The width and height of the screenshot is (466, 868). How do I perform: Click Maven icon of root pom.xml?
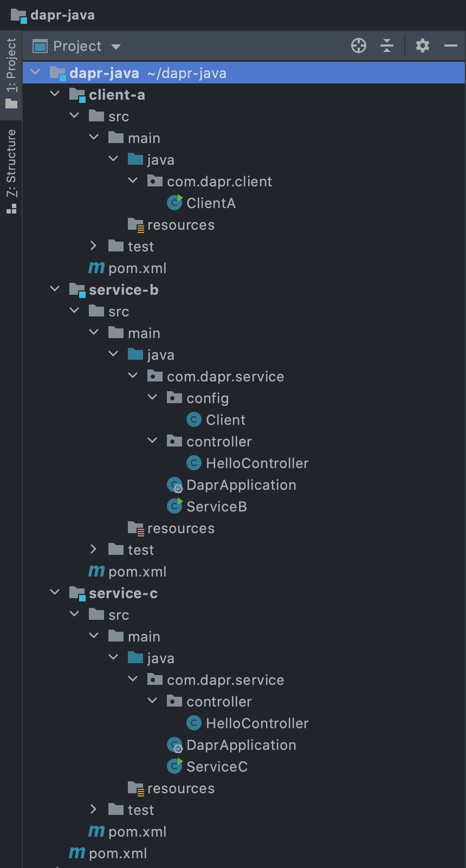[77, 853]
